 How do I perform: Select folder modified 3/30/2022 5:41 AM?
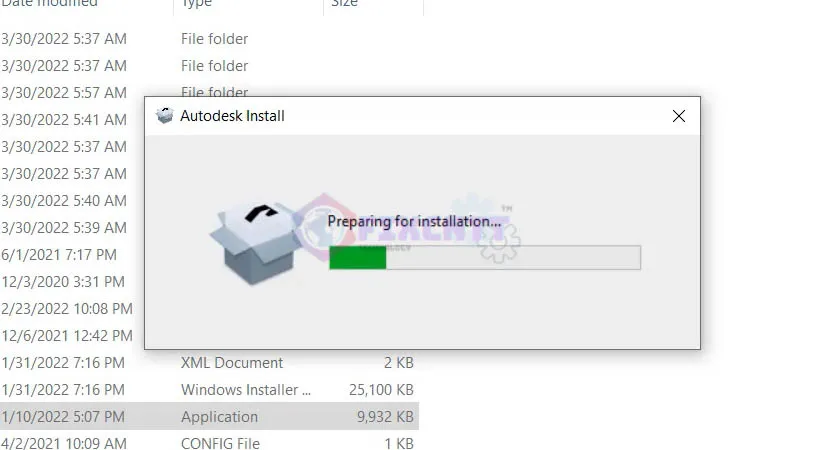click(x=64, y=120)
